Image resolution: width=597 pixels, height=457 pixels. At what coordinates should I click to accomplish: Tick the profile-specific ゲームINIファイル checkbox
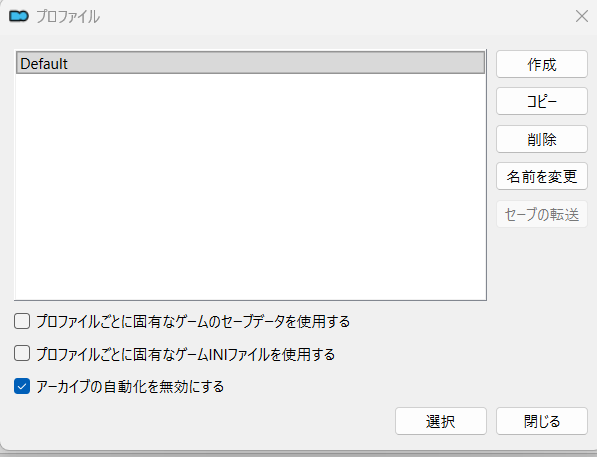coord(22,353)
